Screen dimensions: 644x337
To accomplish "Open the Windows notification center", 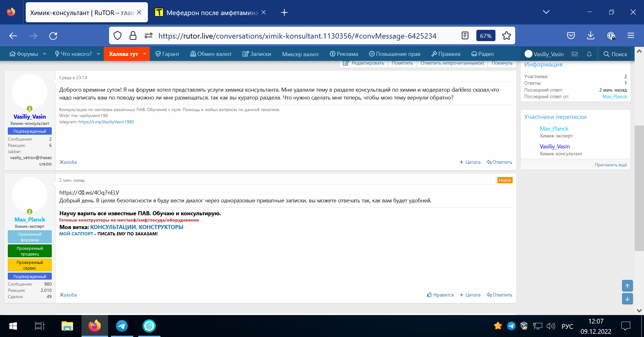I will [626, 326].
